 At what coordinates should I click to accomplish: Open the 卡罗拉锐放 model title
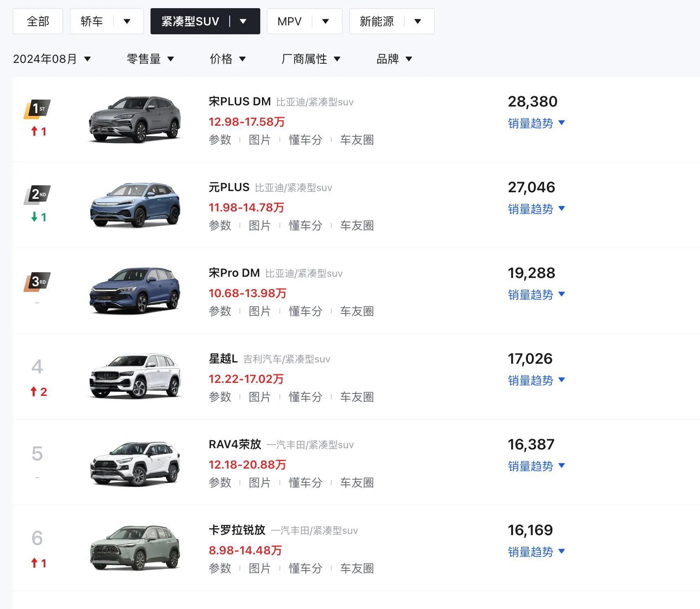237,530
